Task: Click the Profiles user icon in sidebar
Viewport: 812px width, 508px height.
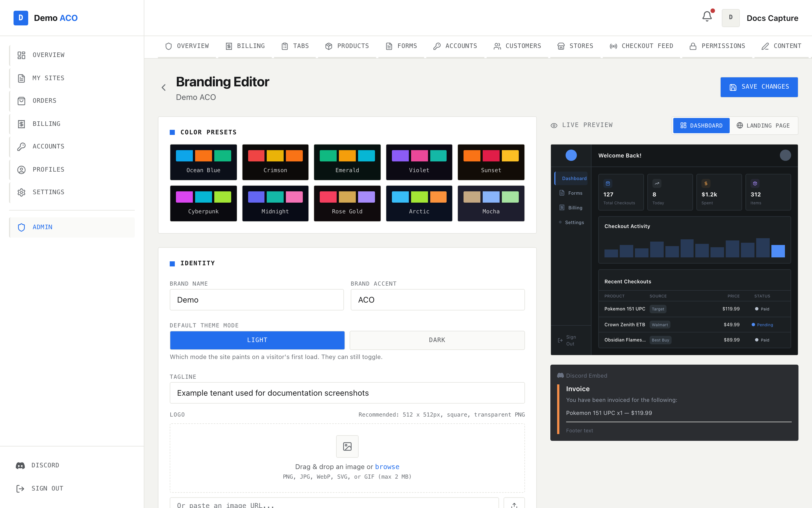Action: point(21,170)
